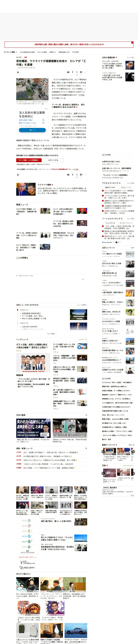The image size is (138, 644).
Task: Open the AERA STYLE MAGAZINE logo
Action: pyautogui.click(x=28, y=552)
